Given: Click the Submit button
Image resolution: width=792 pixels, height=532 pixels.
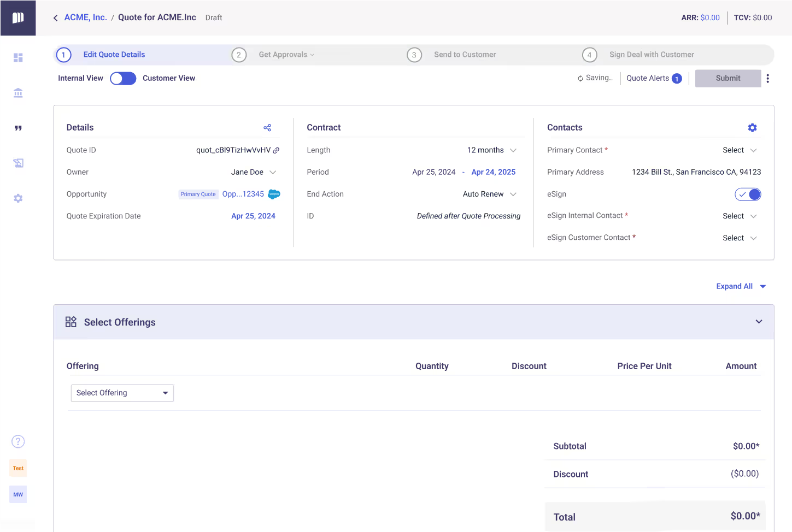Looking at the screenshot, I should pyautogui.click(x=728, y=78).
